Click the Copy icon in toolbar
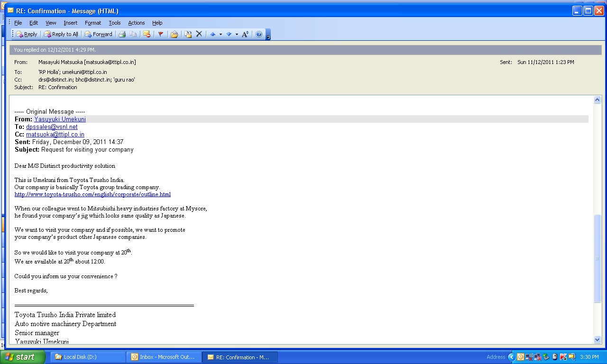607x364 pixels. [x=133, y=34]
